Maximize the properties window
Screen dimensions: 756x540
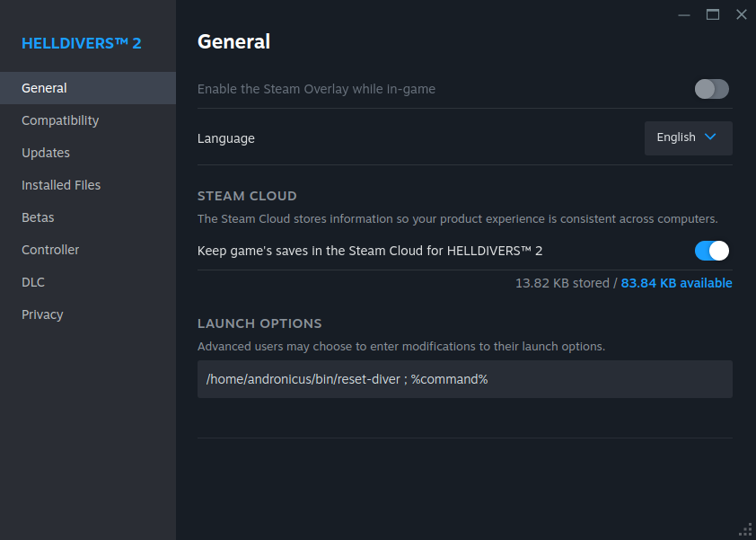pos(712,14)
